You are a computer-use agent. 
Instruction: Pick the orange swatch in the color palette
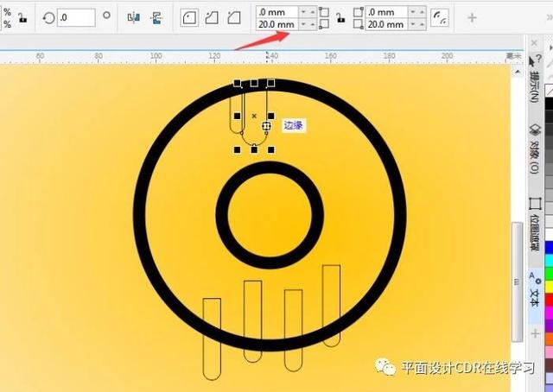550,338
